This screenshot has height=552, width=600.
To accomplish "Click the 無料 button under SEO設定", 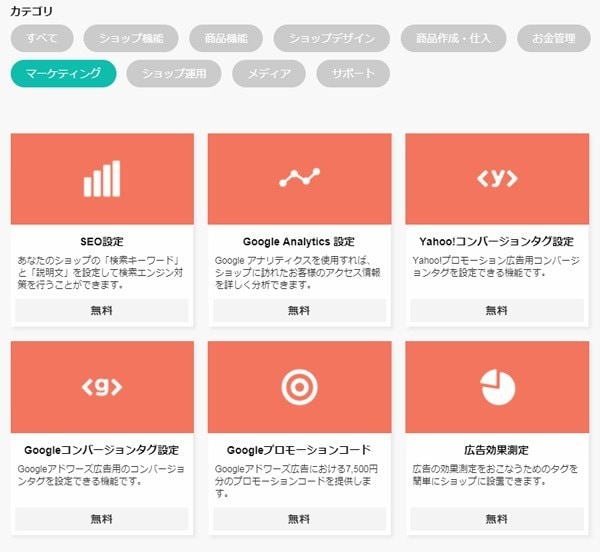I will tap(102, 310).
